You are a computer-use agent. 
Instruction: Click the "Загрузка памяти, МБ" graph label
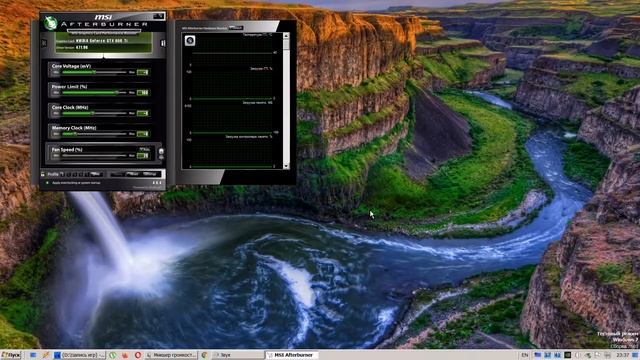pyautogui.click(x=258, y=102)
